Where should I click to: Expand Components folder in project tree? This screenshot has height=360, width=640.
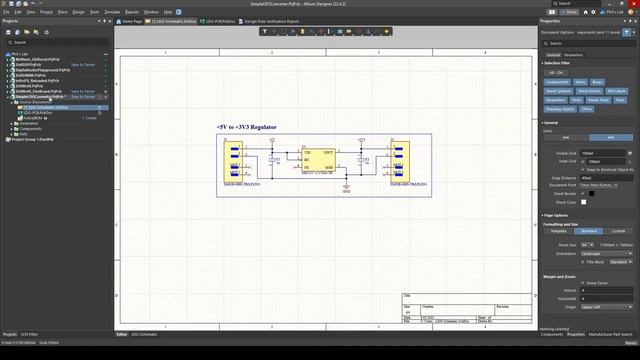(x=11, y=129)
